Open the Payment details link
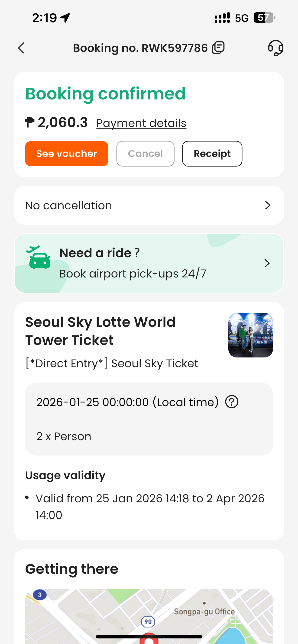The width and height of the screenshot is (298, 644). 141,123
